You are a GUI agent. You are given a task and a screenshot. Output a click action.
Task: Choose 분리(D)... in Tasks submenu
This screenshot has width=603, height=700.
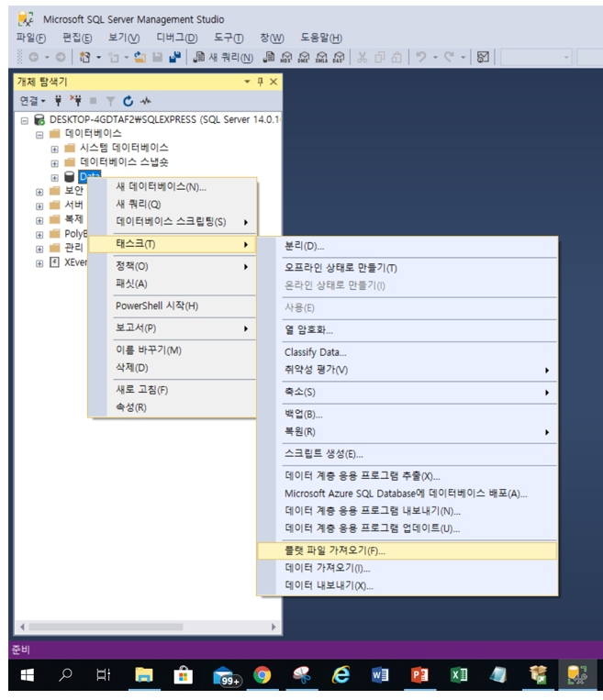[x=408, y=247]
